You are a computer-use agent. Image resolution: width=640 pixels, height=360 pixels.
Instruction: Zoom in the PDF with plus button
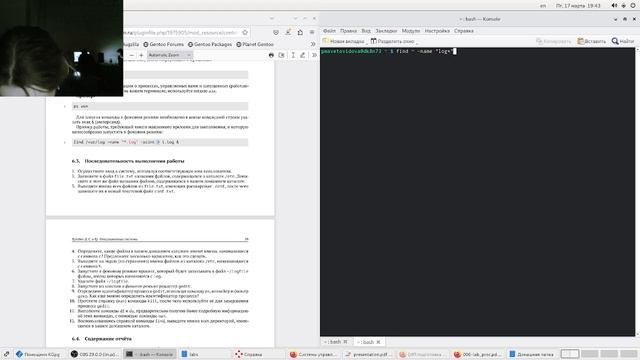(x=141, y=55)
